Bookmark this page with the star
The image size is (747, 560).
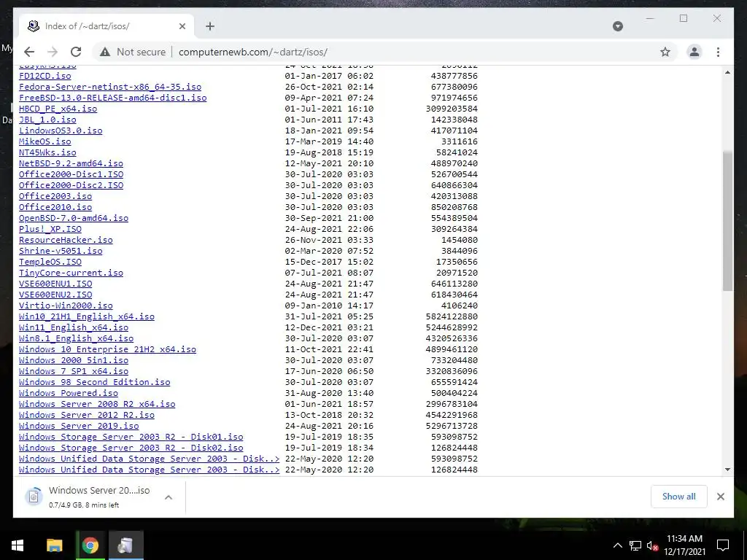665,52
